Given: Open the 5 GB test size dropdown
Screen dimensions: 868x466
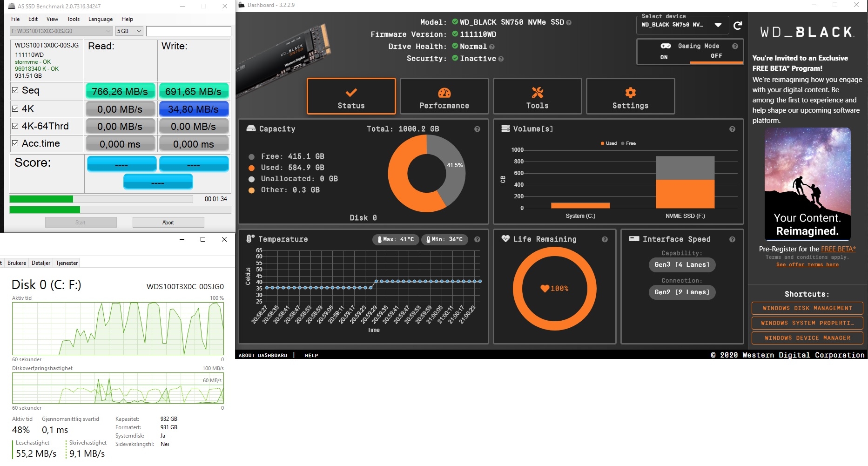Looking at the screenshot, I should (x=129, y=31).
